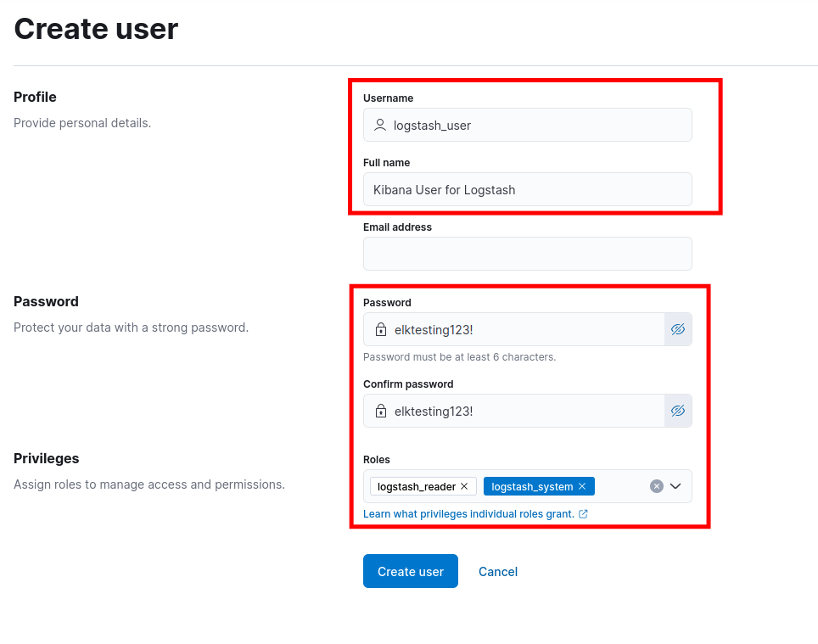Open Learn what privileges individual roles grant
This screenshot has height=644, width=818.
pos(468,514)
